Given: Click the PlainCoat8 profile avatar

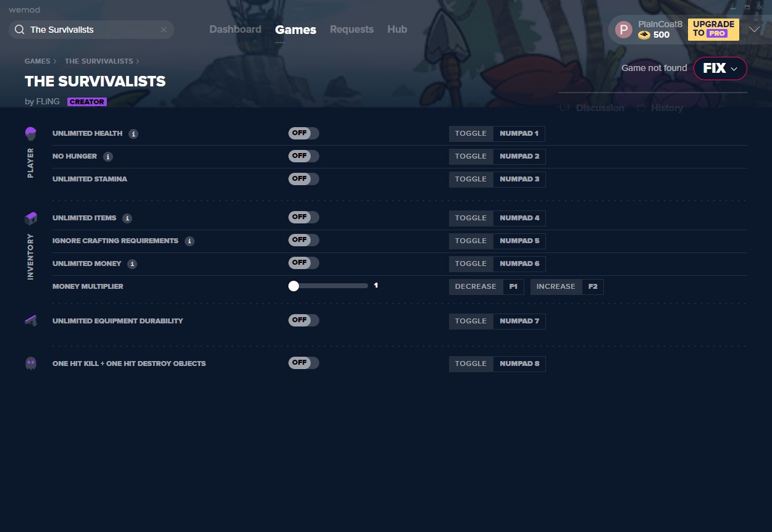Looking at the screenshot, I should click(x=624, y=30).
